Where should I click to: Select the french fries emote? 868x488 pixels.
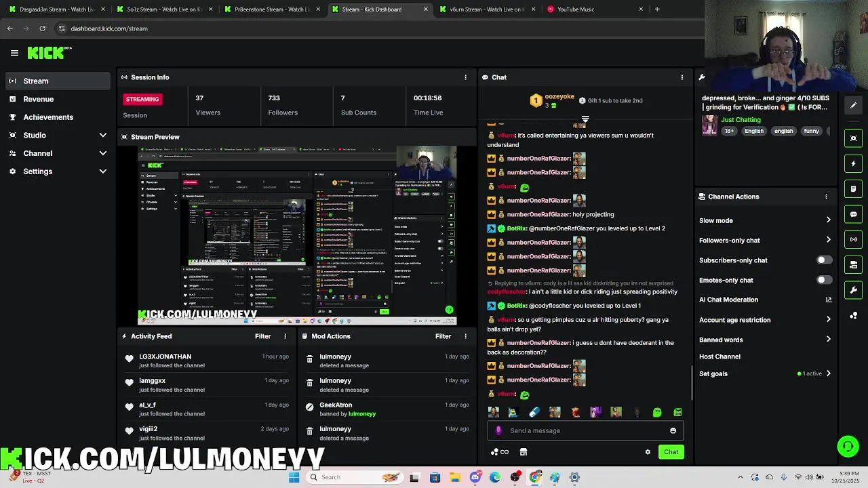(x=575, y=412)
